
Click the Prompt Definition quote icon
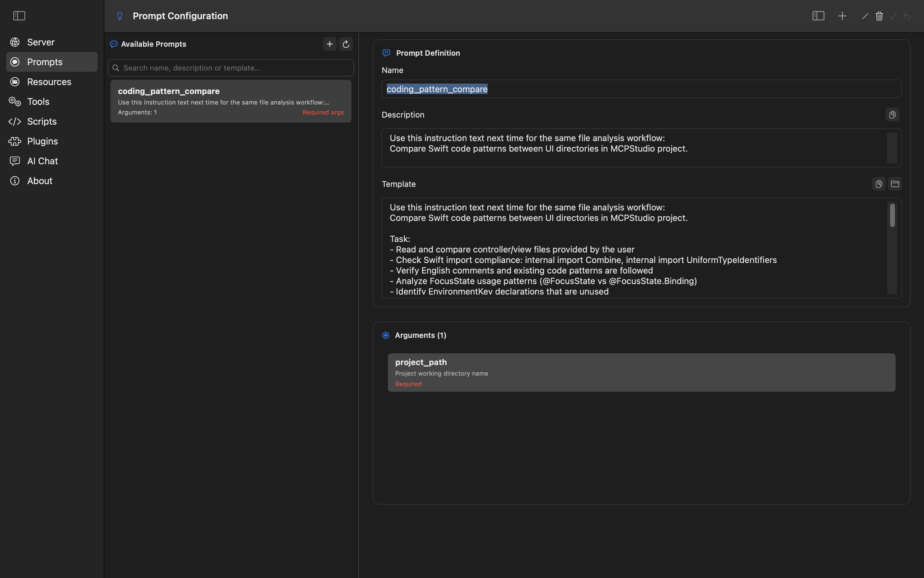tap(387, 53)
